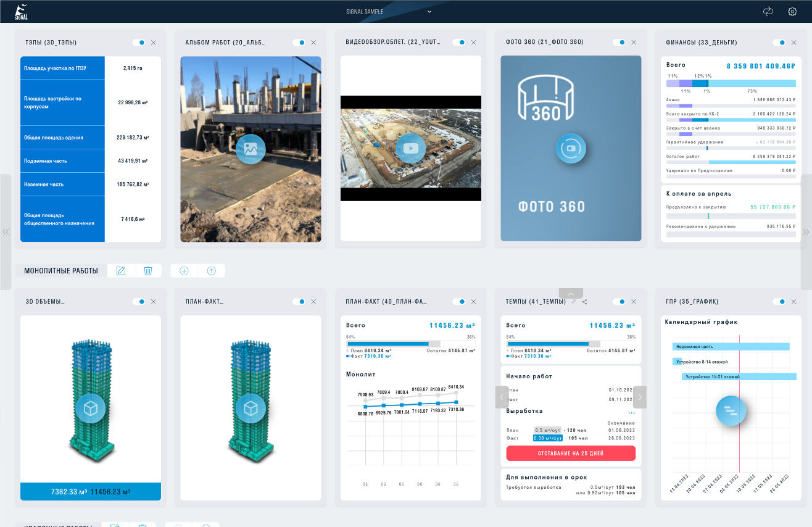Toggle off the ТЭПы widget switch
Viewport: 812px width, 527px height.
pyautogui.click(x=139, y=43)
